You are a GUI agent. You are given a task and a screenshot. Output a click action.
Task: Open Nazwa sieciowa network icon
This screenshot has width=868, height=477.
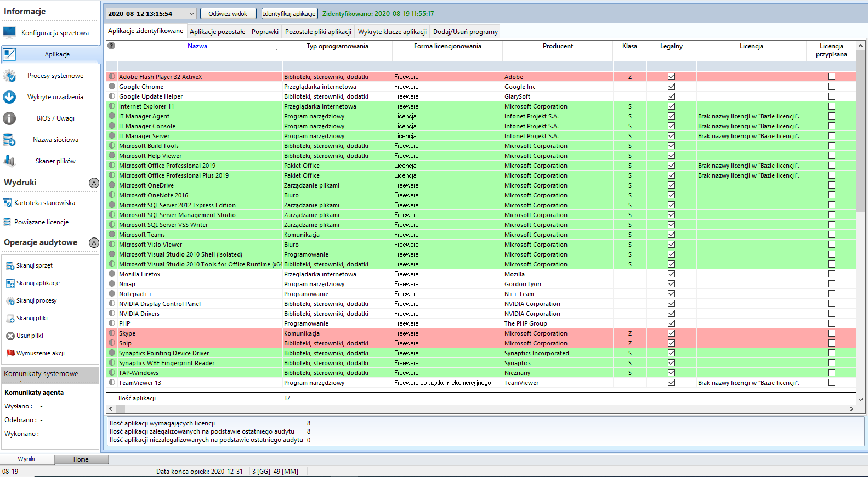[9, 140]
